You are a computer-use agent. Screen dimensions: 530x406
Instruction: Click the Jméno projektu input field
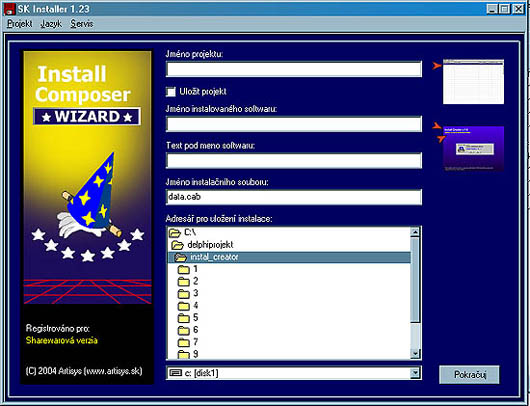pyautogui.click(x=294, y=69)
